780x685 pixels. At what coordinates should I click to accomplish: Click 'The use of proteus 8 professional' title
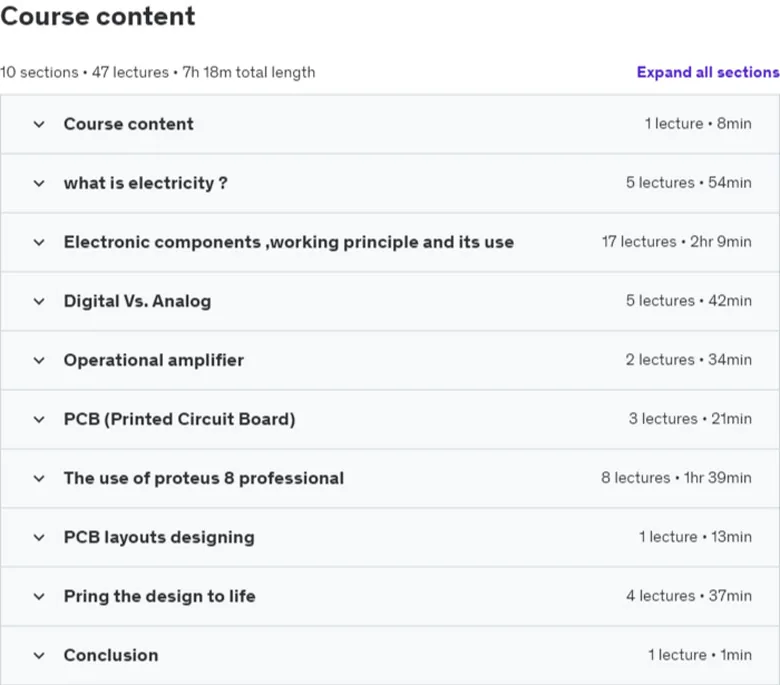click(204, 478)
